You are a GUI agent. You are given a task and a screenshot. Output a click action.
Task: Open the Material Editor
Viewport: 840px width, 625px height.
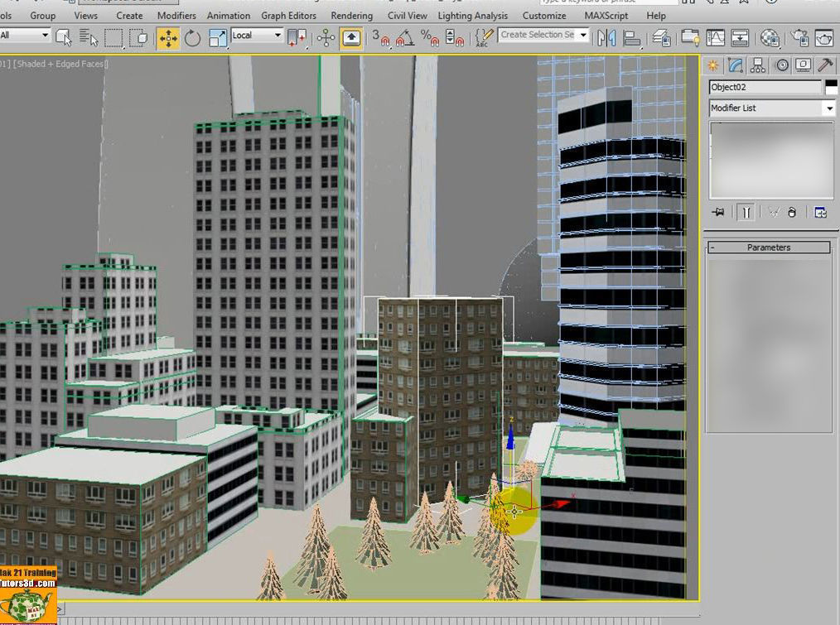(770, 38)
